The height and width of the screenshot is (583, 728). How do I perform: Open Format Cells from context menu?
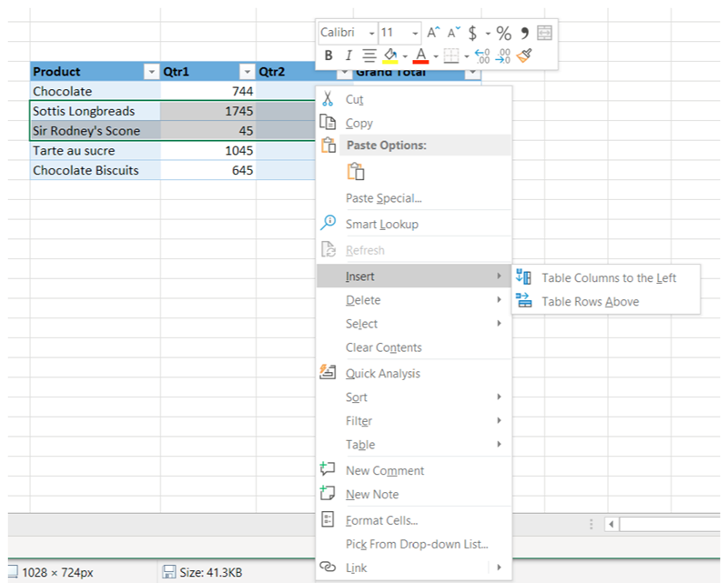click(x=381, y=520)
